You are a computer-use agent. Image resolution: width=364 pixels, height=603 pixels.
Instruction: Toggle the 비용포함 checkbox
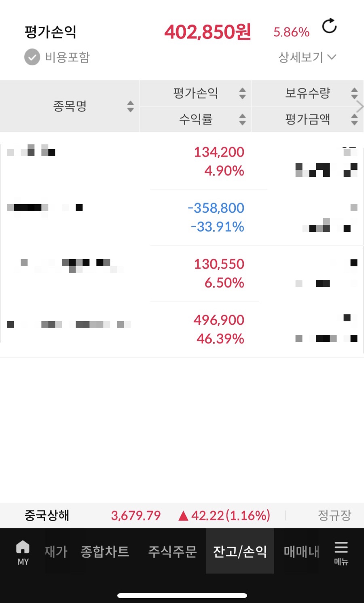(32, 57)
